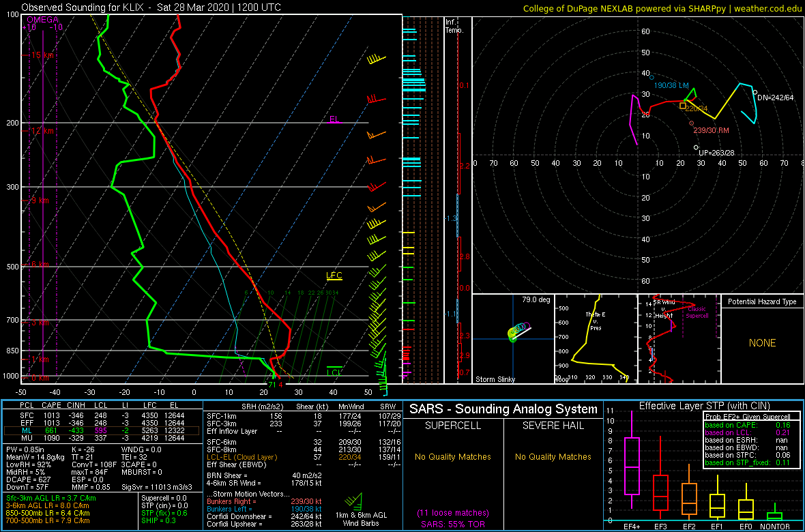
Task: Click No Quality Matches under SEVERE HAIL
Action: 553,456
